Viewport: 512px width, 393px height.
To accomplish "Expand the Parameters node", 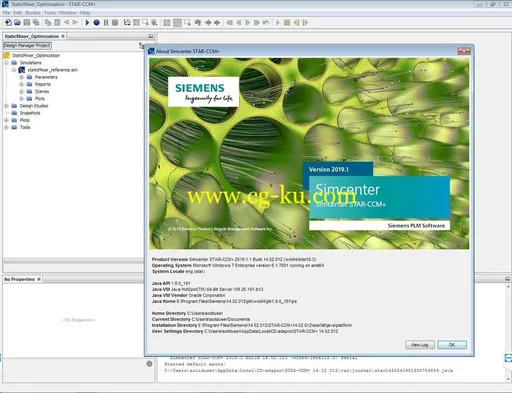I will (22, 77).
